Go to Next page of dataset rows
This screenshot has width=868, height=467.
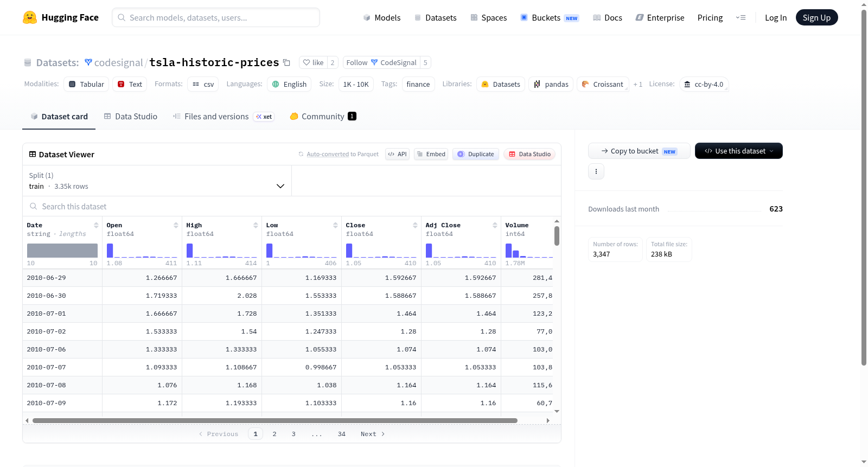coord(373,434)
